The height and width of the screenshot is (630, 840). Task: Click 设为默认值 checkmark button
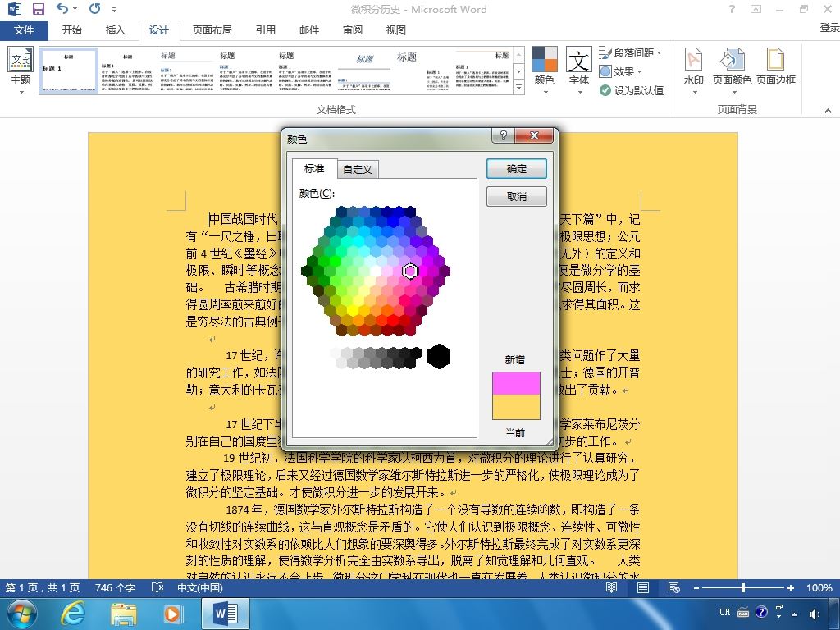click(632, 90)
